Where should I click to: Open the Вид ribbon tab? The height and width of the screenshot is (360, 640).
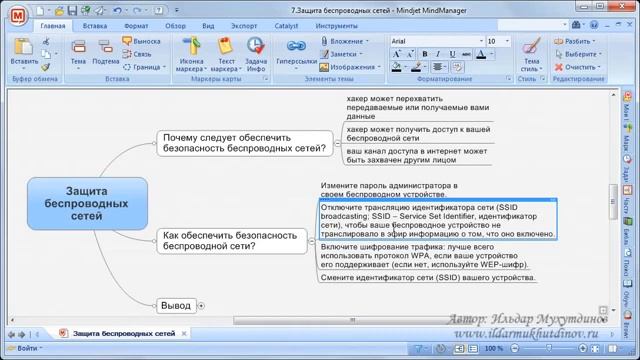(208, 26)
